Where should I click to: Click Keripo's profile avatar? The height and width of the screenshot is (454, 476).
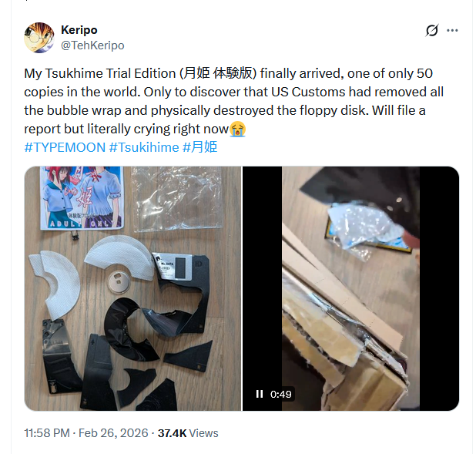[39, 38]
